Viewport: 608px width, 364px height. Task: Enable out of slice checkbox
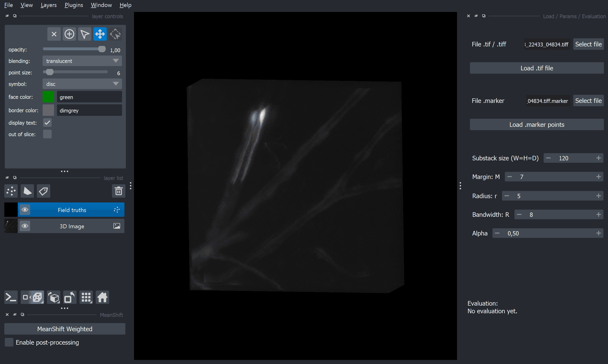coord(47,134)
